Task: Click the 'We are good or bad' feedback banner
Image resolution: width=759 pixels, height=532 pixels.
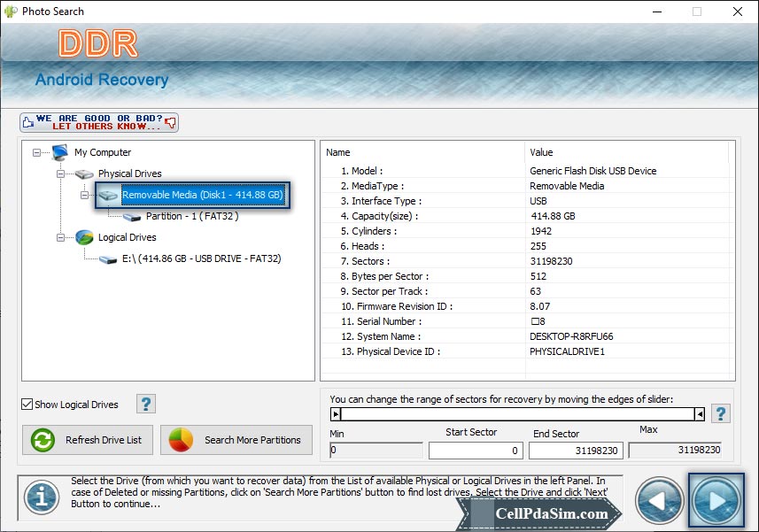Action: click(99, 122)
